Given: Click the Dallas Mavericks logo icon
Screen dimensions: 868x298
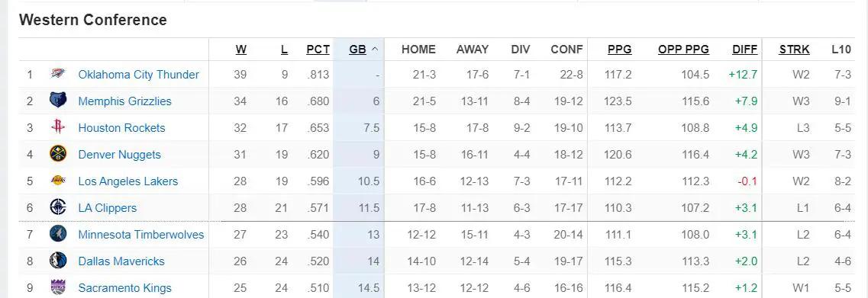Looking at the screenshot, I should [x=58, y=261].
